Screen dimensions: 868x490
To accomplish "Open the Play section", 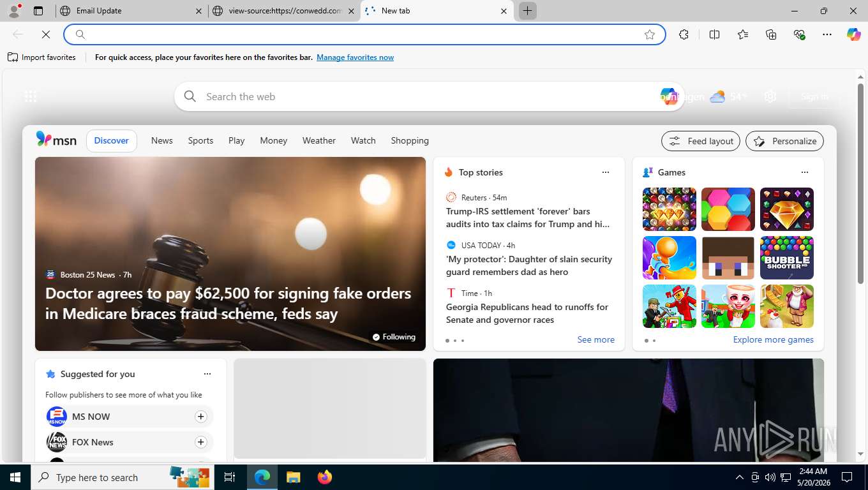I will pyautogui.click(x=236, y=140).
